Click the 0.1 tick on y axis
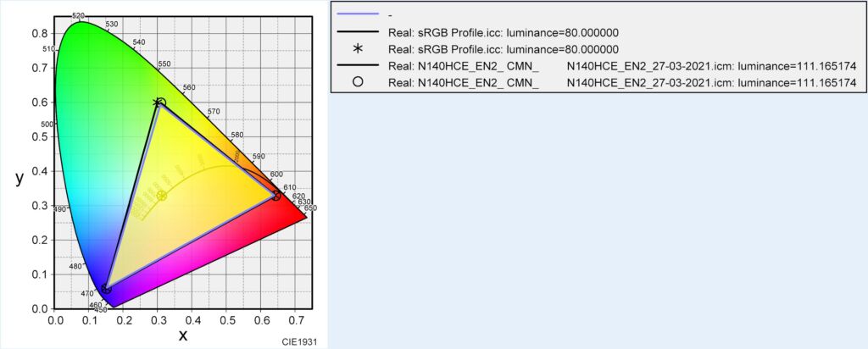Screen dimensions: 868x349 [41, 274]
